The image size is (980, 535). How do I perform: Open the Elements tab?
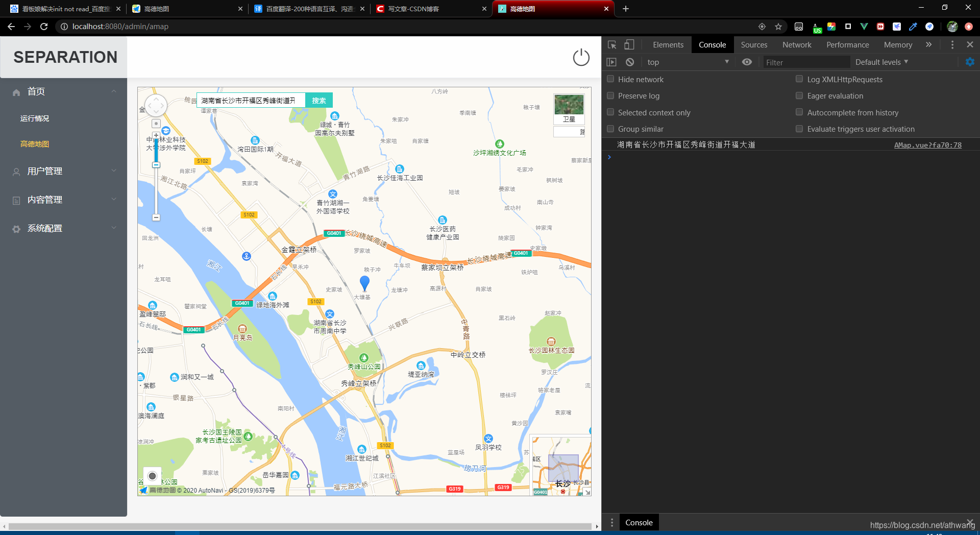[x=668, y=45]
